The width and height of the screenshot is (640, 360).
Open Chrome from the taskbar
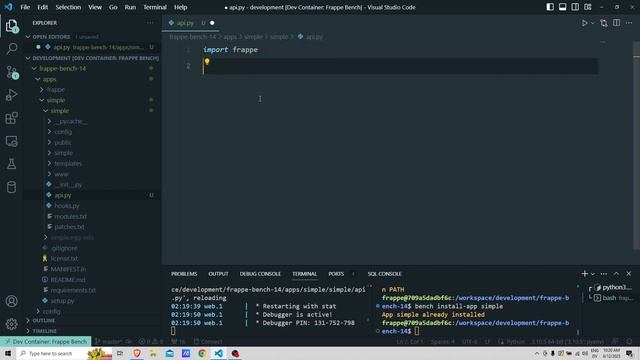pos(202,353)
